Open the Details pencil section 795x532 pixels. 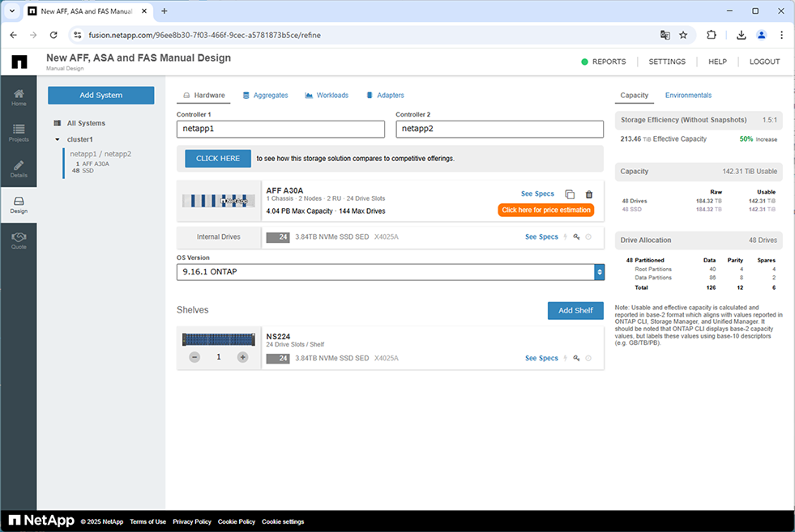coord(19,168)
